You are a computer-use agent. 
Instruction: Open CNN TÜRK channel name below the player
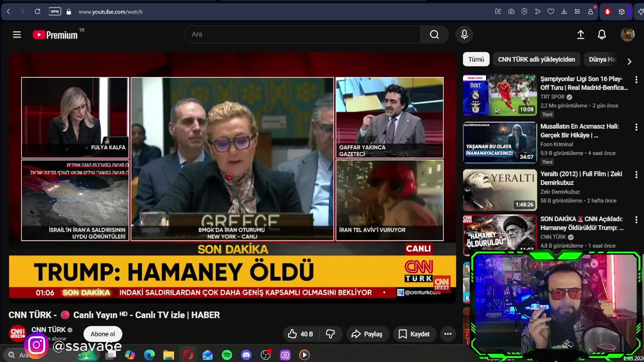point(48,330)
